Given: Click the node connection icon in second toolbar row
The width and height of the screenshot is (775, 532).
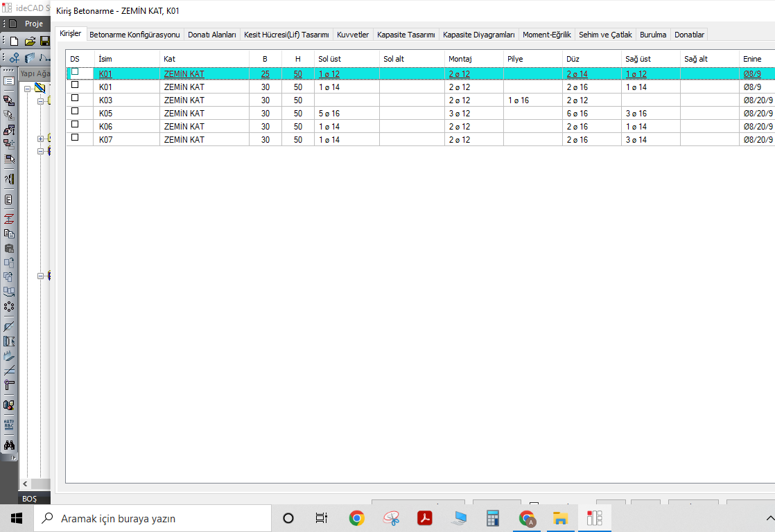Looking at the screenshot, I should (x=15, y=57).
